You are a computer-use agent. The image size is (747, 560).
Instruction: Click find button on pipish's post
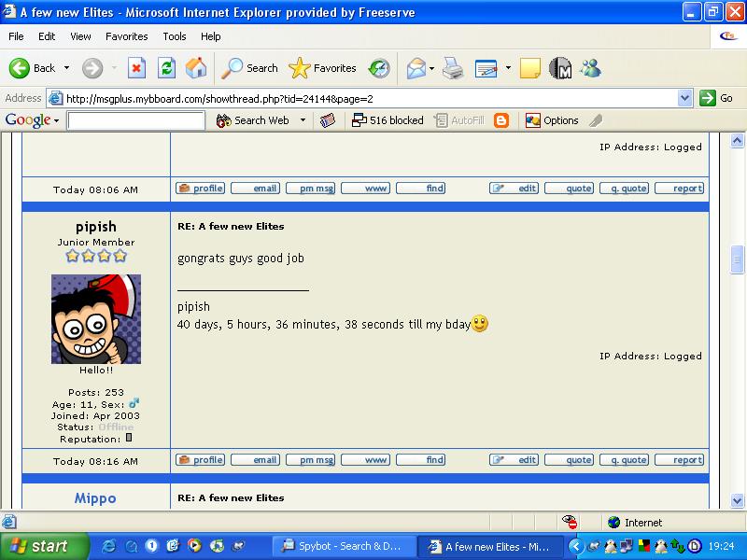point(421,460)
